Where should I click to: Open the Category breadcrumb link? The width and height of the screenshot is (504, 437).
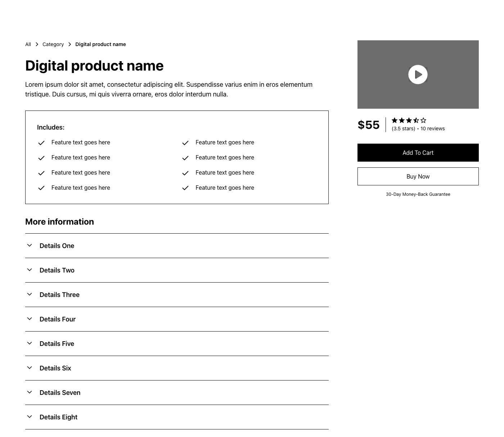pyautogui.click(x=53, y=44)
